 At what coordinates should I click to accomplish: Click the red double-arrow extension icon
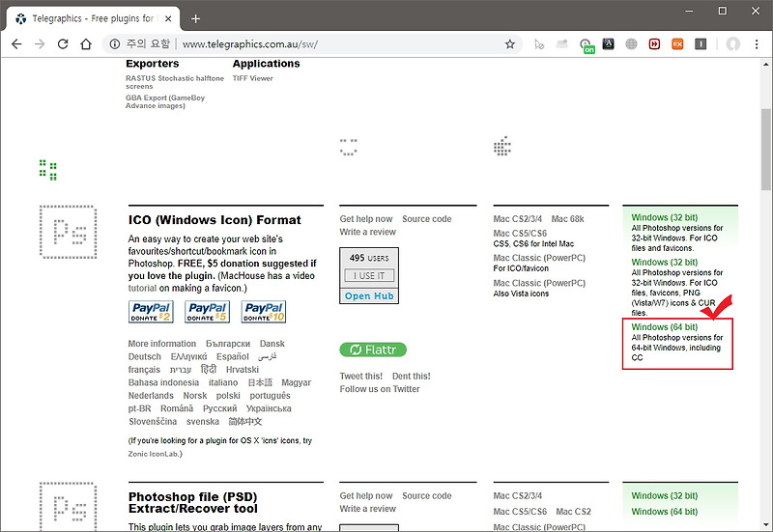pos(654,43)
